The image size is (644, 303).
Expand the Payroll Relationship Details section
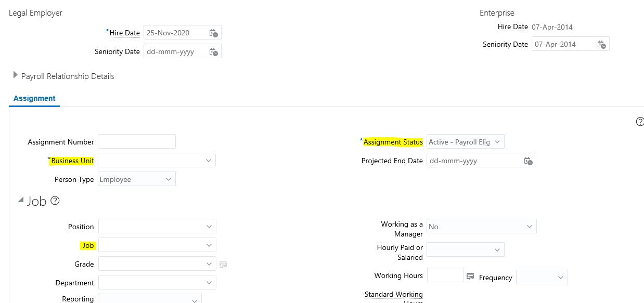point(16,75)
